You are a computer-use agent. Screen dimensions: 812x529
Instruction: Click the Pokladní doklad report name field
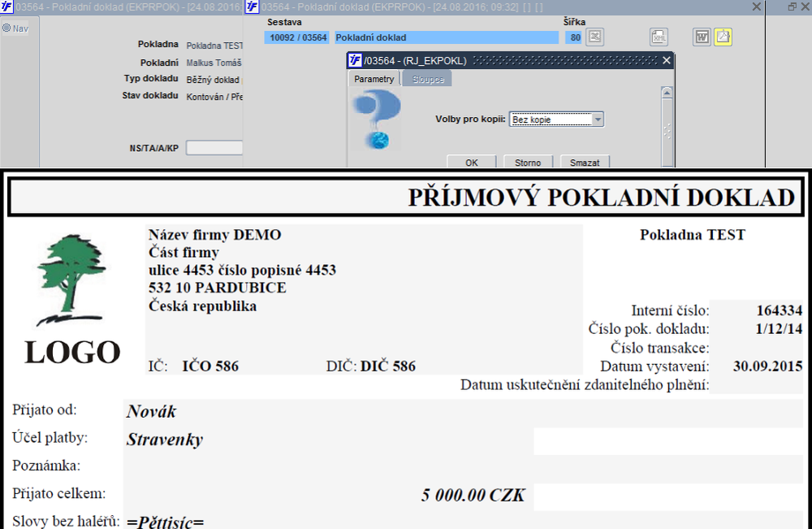[x=447, y=37]
